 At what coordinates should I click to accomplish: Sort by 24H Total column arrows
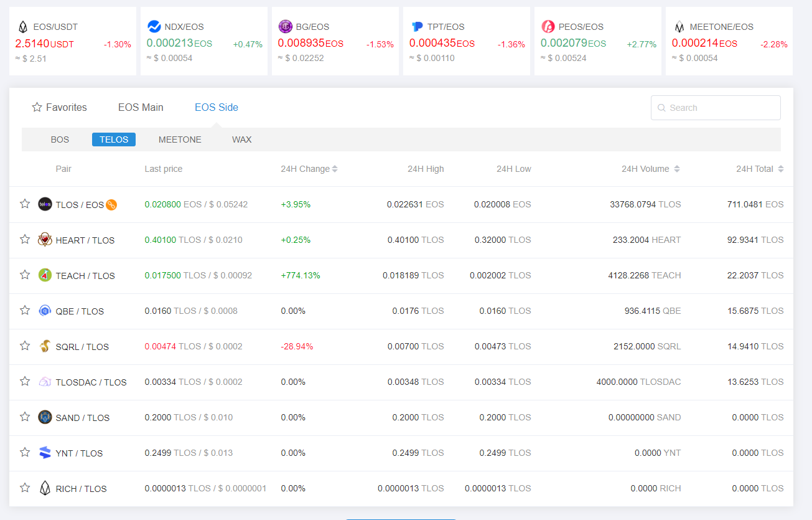click(781, 169)
